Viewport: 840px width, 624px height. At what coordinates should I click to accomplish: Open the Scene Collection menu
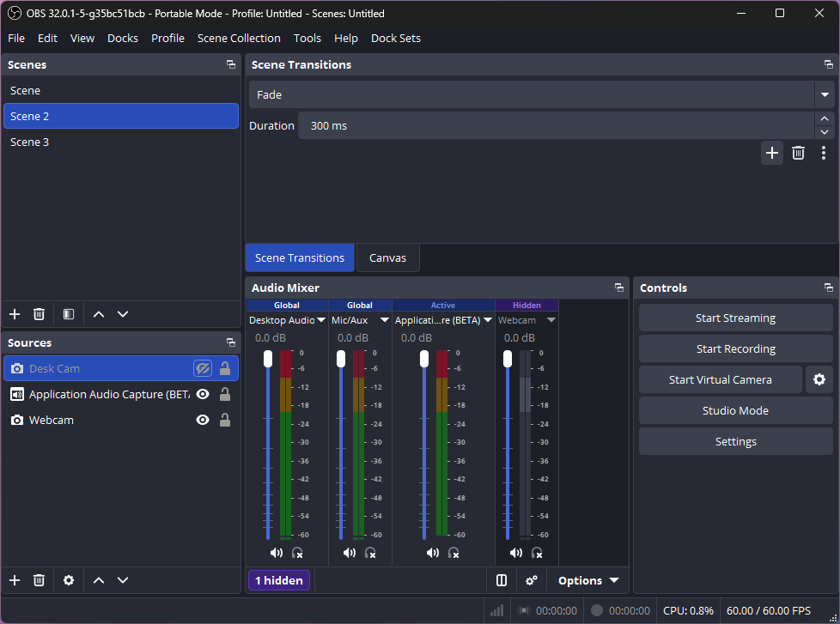click(239, 38)
